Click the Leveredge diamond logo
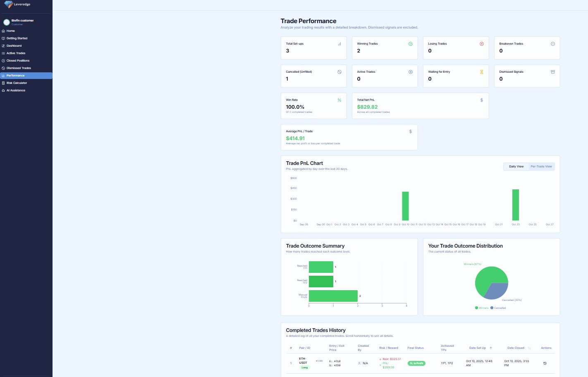Image resolution: width=588 pixels, height=377 pixels. pos(7,5)
